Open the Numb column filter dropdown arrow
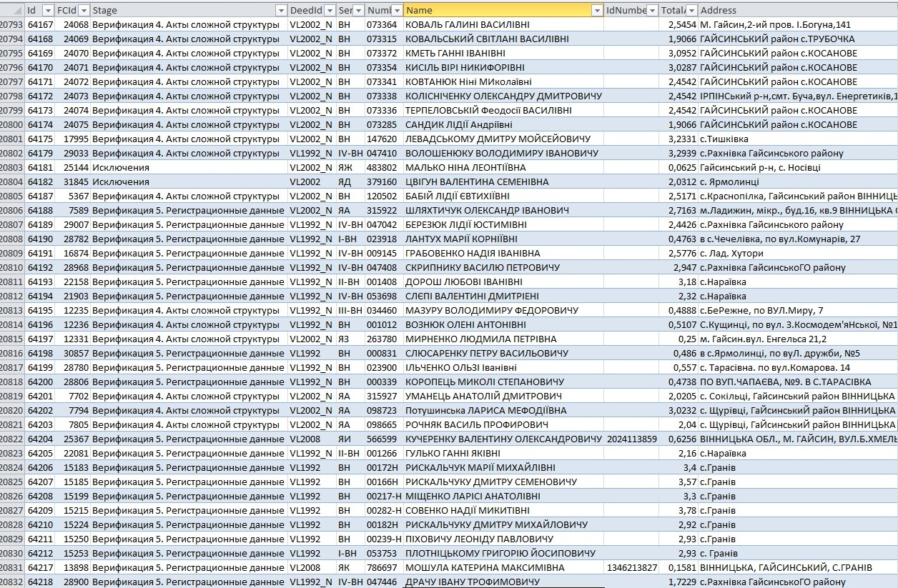 tap(398, 11)
